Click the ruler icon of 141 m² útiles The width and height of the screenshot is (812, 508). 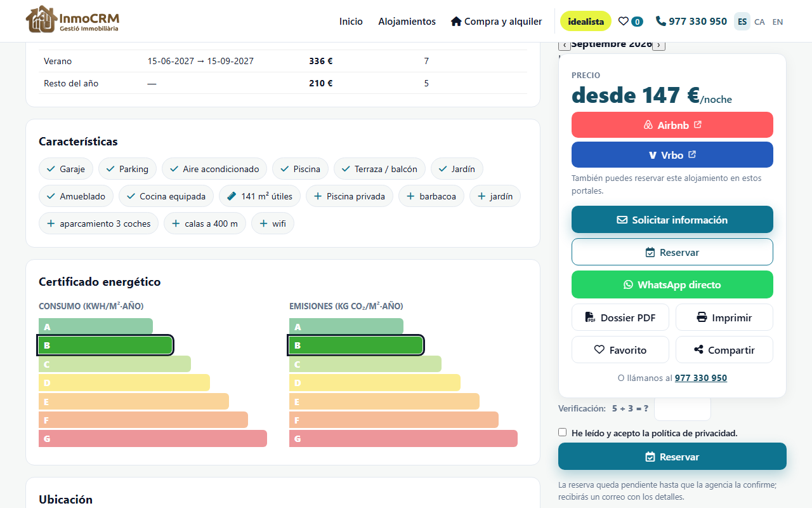click(x=232, y=196)
